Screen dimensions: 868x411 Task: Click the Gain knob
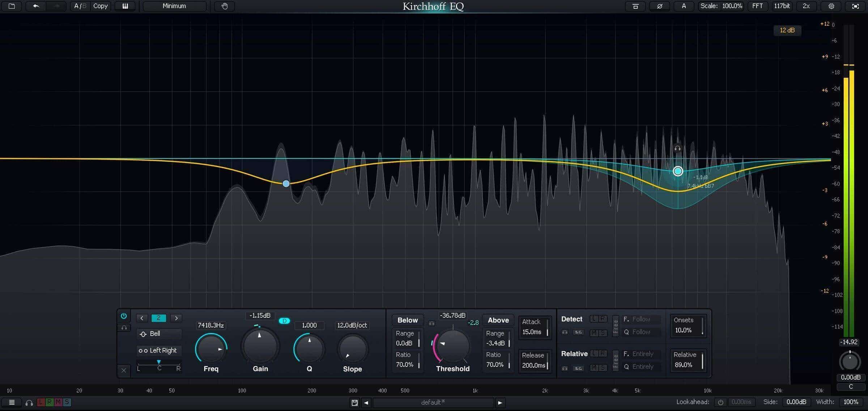(x=260, y=346)
